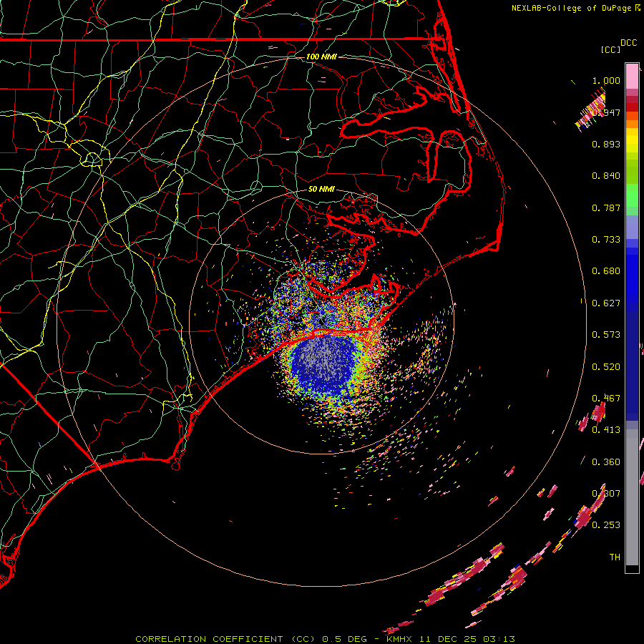Click the Correlation Coefficient KMHX caption
This screenshot has height=644, width=644.
[325, 639]
